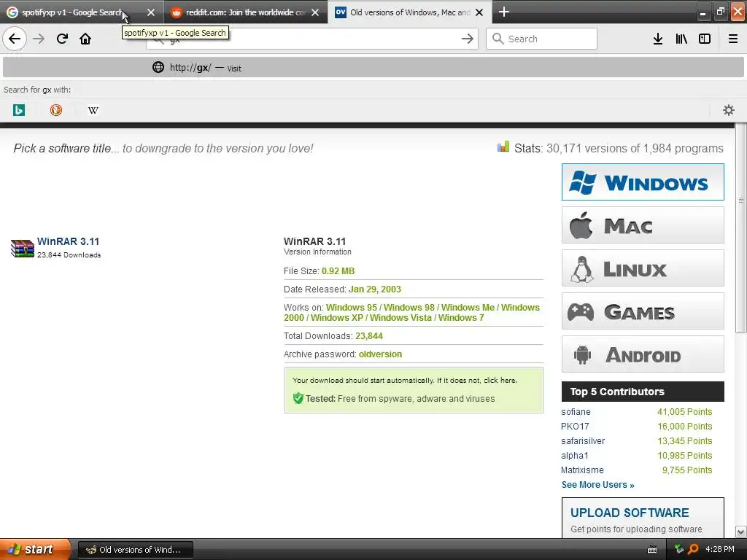
Task: Close the spotifyxp Google Search tab
Action: click(151, 12)
